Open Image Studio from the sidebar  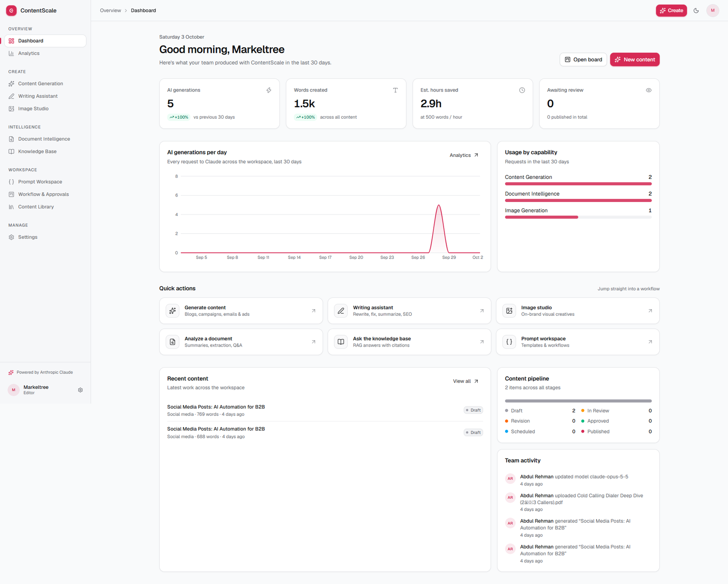pos(45,109)
